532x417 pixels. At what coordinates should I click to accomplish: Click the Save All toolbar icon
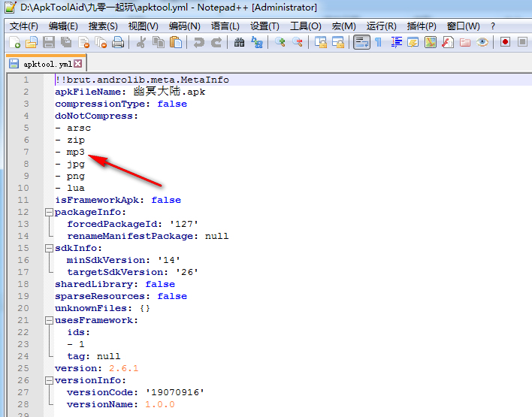point(66,42)
